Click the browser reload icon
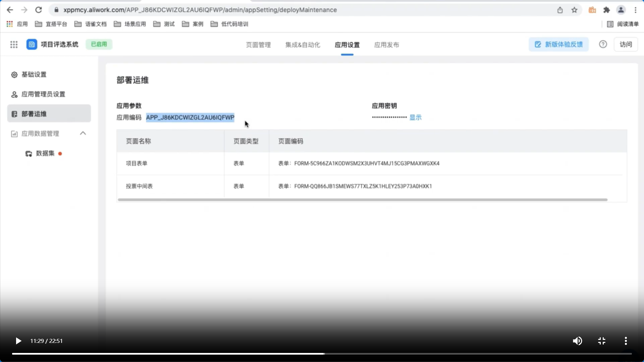Screen dimensions: 644x362 [39, 10]
